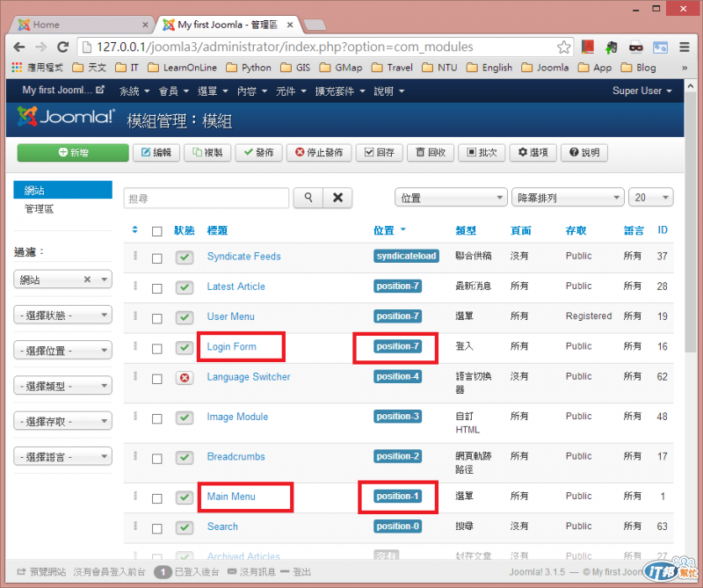This screenshot has height=588, width=703.
Task: Click into the 搜尋 search field
Action: click(x=207, y=198)
